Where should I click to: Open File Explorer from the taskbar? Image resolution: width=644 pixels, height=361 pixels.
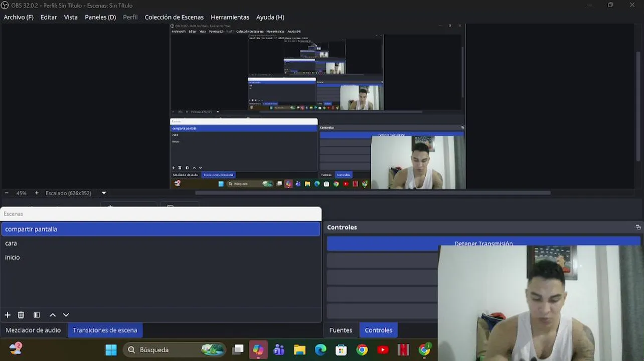(x=299, y=349)
